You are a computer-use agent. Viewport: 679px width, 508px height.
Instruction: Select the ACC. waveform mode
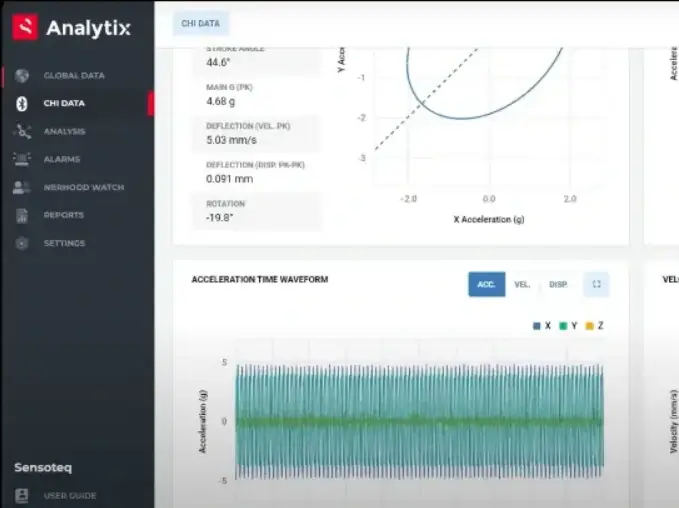click(486, 285)
